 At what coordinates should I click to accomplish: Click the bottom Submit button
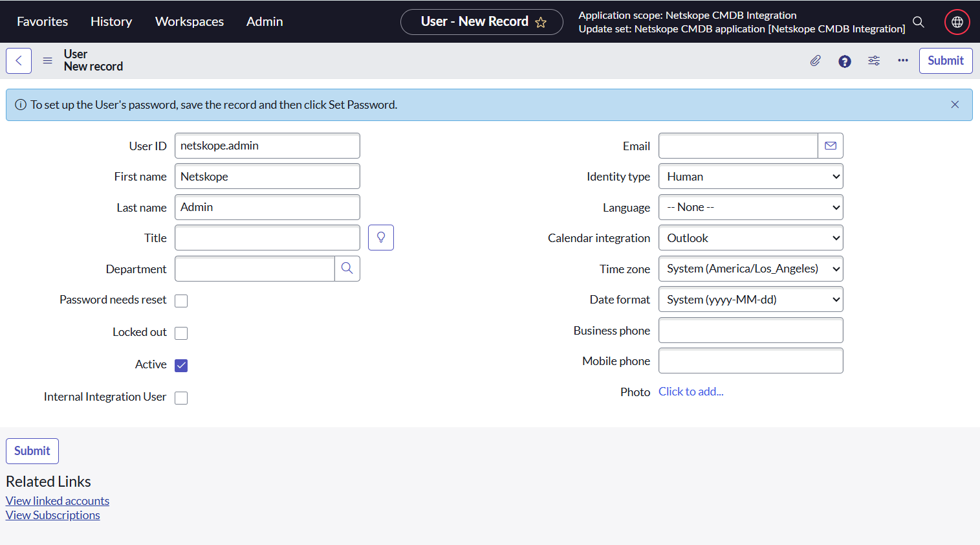point(32,451)
